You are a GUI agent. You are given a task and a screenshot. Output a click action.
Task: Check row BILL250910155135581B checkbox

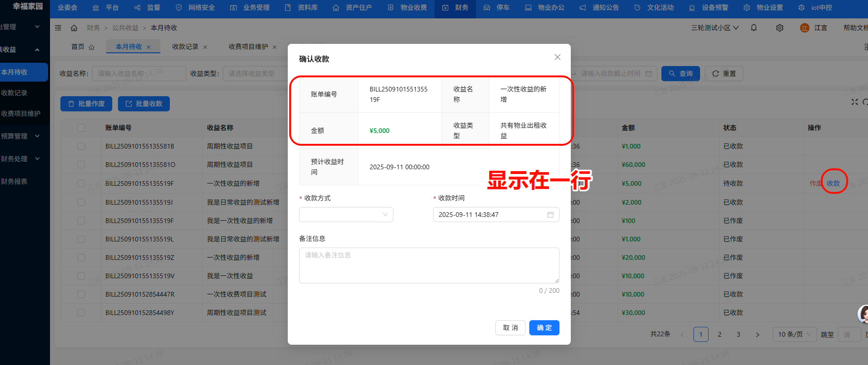click(x=81, y=146)
